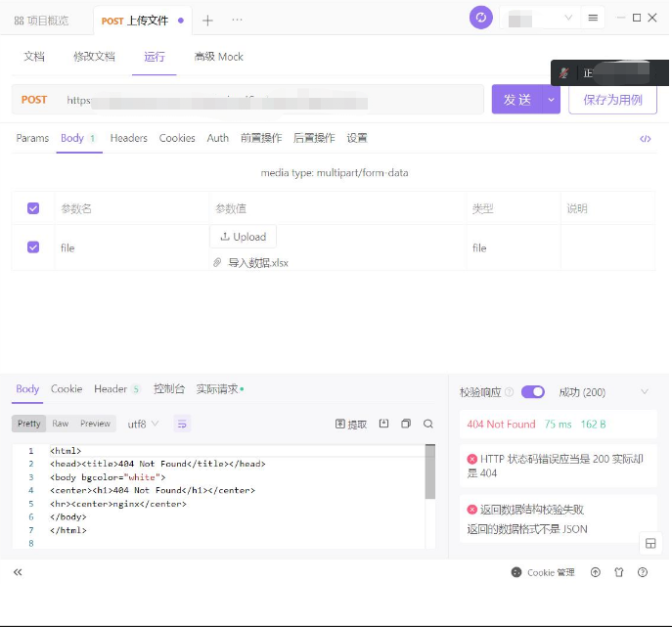Viewport: 672px width, 627px height.
Task: Click the request URL input field
Action: (x=272, y=100)
